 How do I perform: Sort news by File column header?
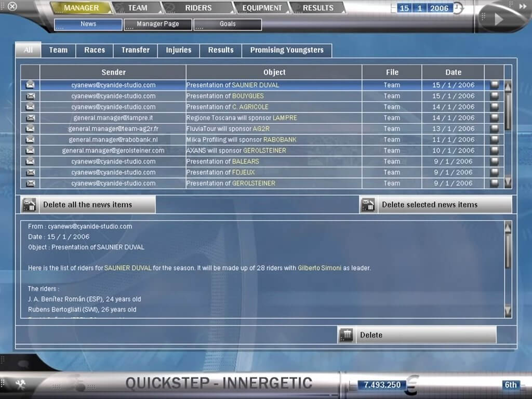point(392,72)
